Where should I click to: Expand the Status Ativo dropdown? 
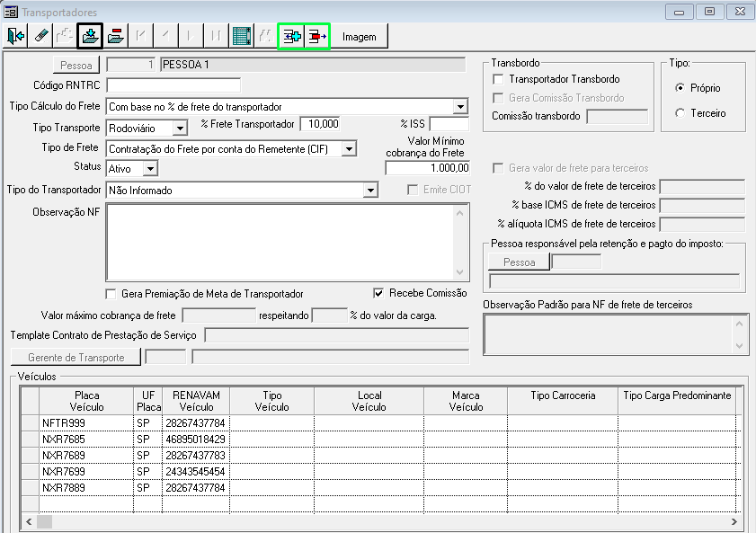150,169
